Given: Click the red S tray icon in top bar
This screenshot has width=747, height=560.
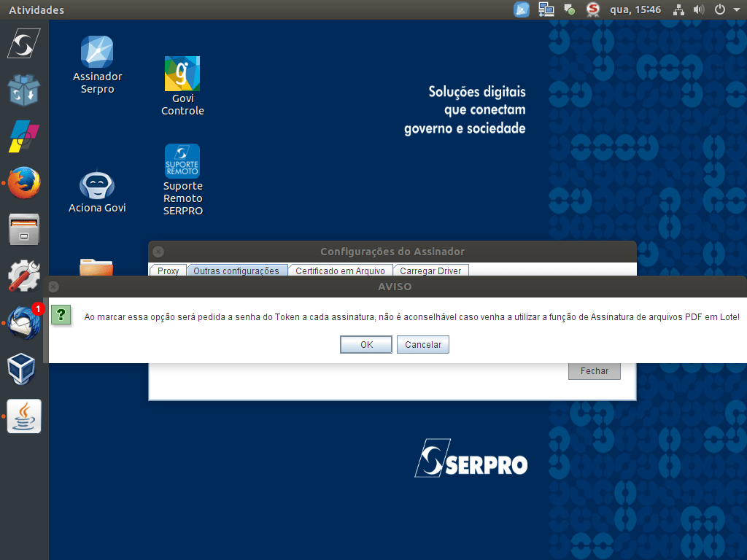Looking at the screenshot, I should pos(592,9).
